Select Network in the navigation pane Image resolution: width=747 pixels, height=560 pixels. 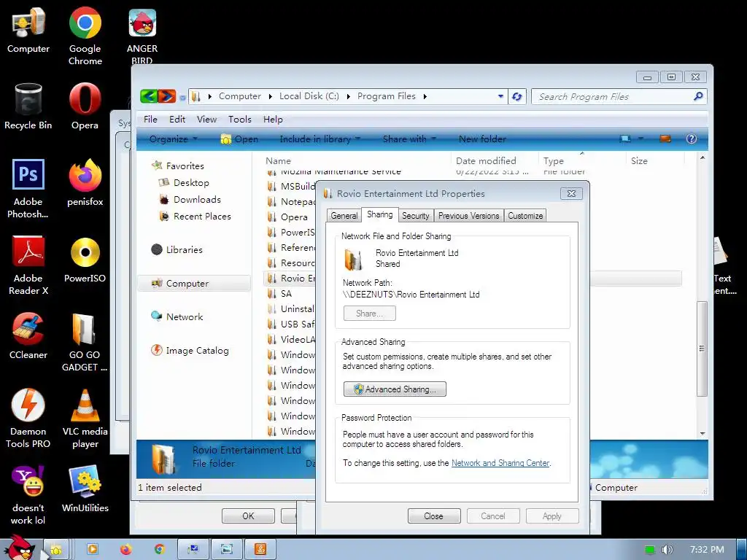point(185,316)
